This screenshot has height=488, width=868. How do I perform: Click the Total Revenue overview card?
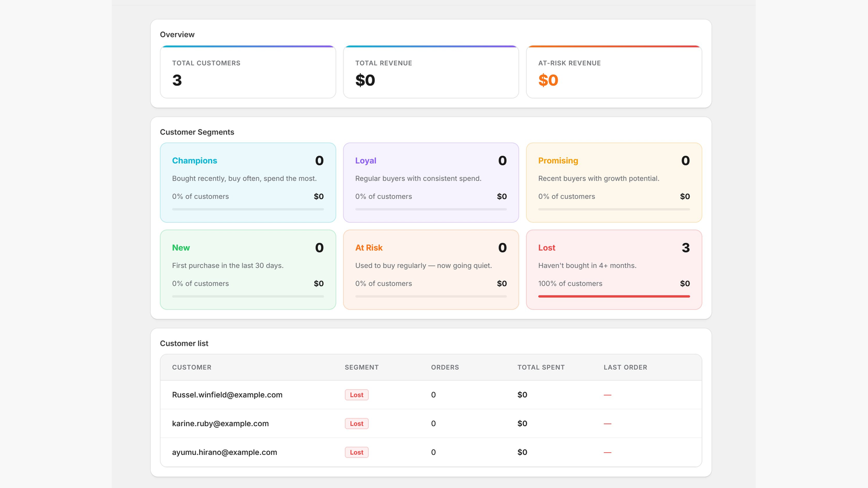431,72
